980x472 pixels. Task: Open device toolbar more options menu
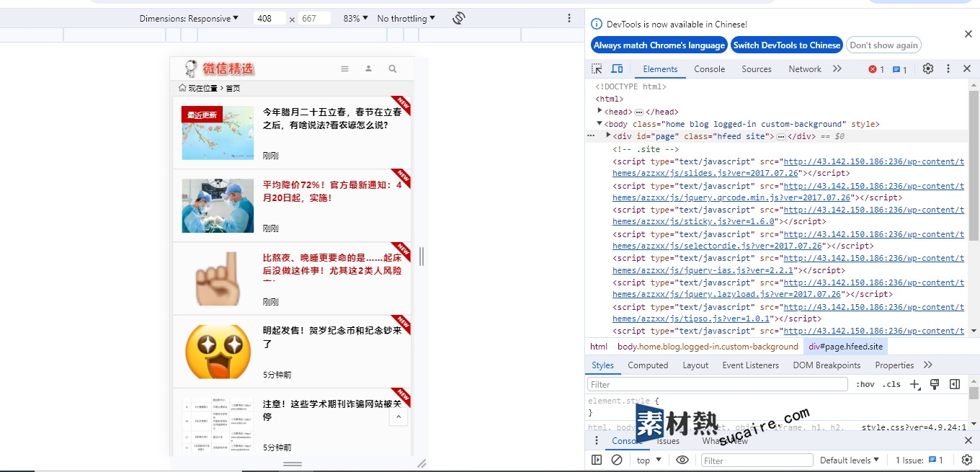click(x=569, y=18)
